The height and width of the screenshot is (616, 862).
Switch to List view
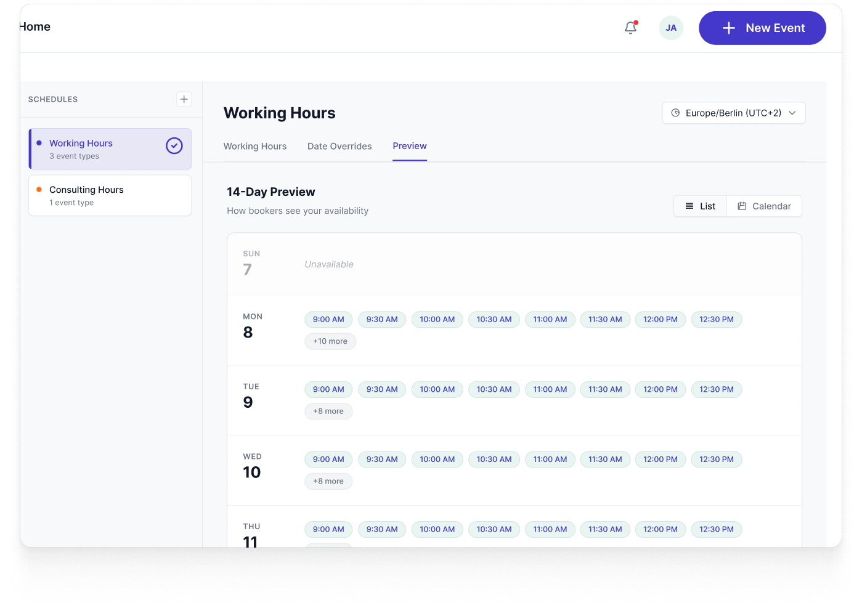700,206
